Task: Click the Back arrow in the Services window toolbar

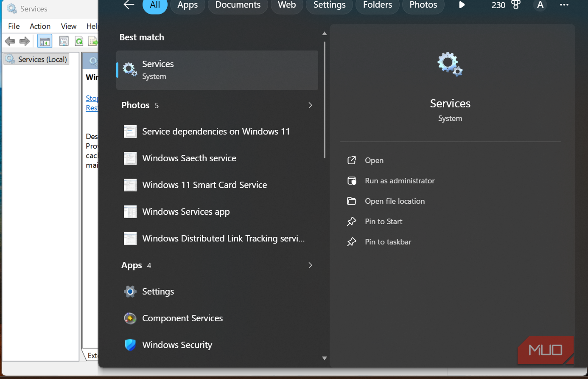Action: 10,41
